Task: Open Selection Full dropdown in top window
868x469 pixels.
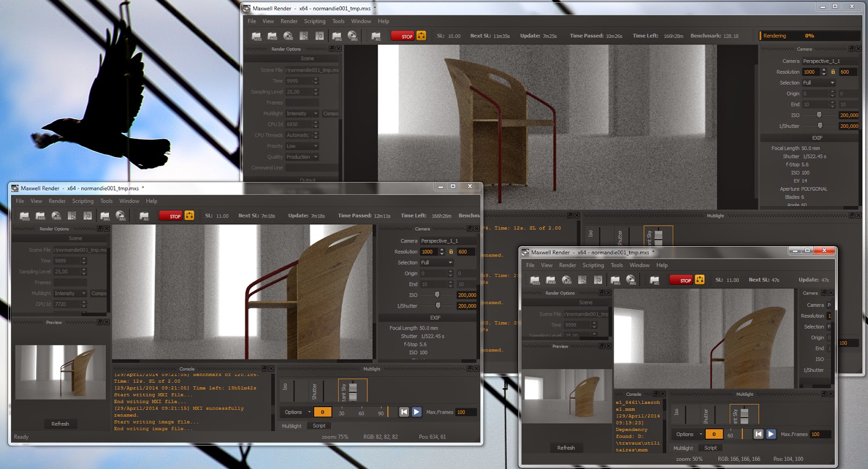Action: click(x=819, y=82)
